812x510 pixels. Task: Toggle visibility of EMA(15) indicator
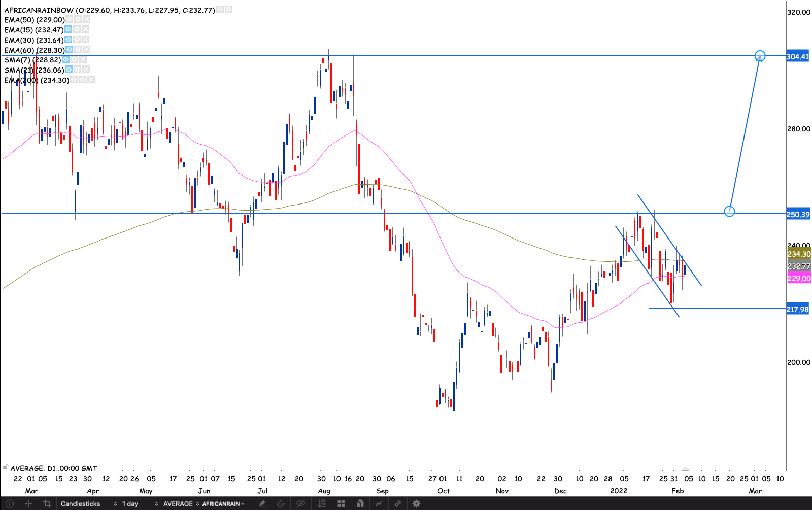(x=69, y=29)
